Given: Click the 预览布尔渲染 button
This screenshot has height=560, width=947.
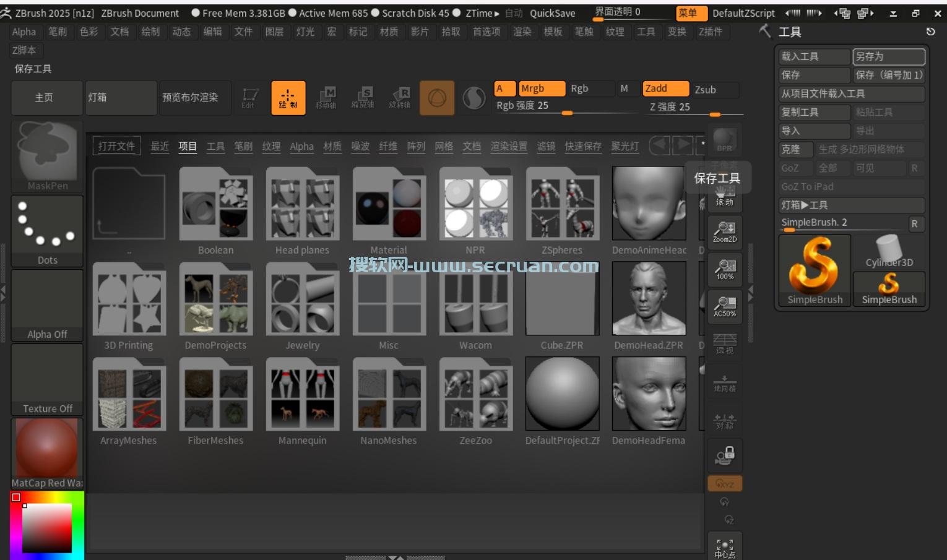Looking at the screenshot, I should coord(196,98).
